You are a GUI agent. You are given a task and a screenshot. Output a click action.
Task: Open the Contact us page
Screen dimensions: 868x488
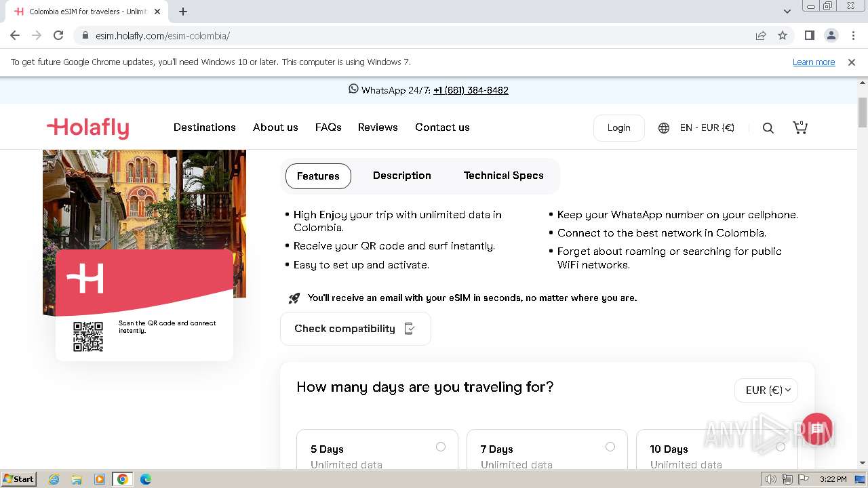(x=442, y=127)
